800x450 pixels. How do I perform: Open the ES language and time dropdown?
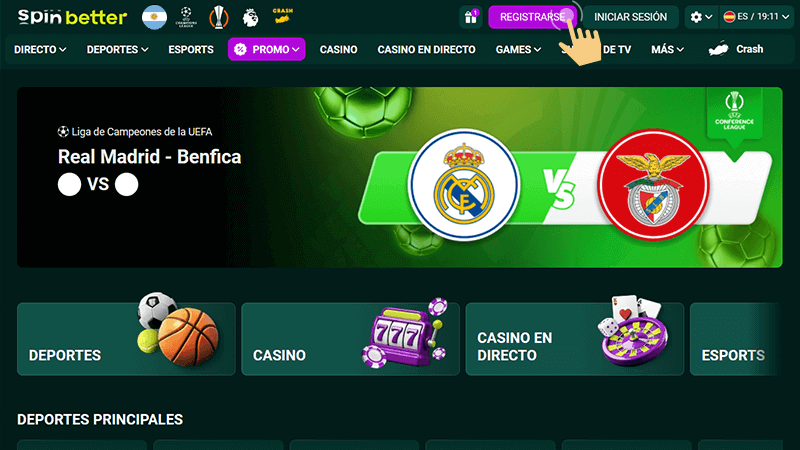(756, 17)
